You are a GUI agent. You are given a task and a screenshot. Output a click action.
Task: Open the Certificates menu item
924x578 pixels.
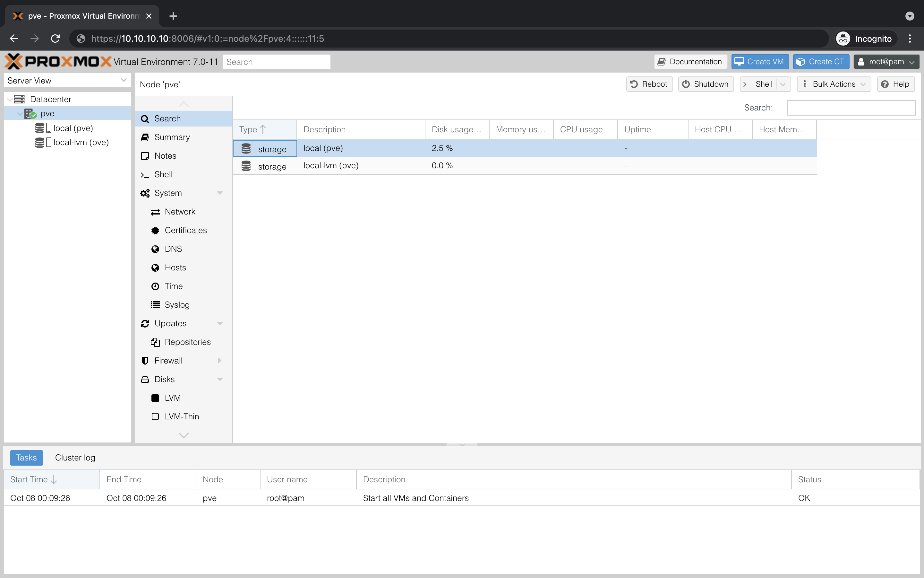pos(184,231)
